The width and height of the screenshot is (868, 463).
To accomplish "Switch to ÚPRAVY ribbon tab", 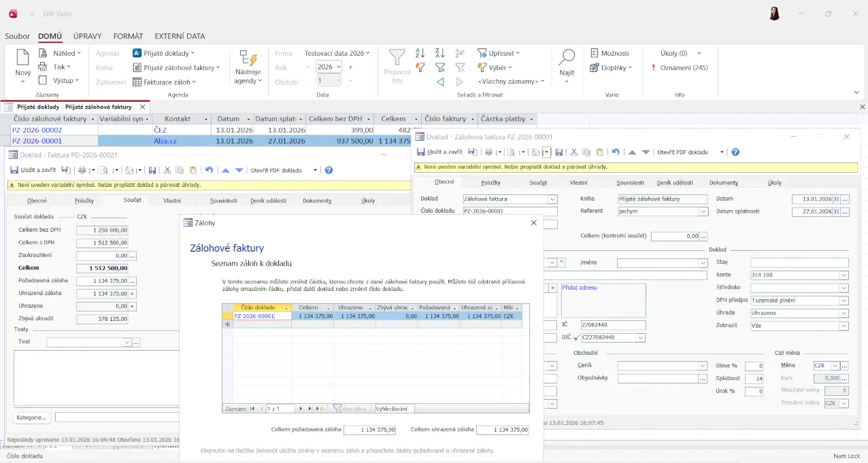I will coord(87,36).
